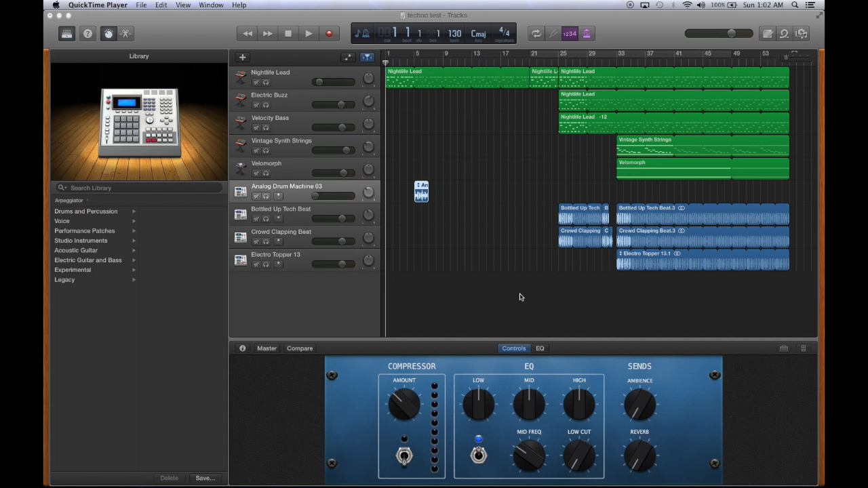Switch LCD display mode note/metronome icon
The width and height of the screenshot is (868, 488).
click(x=362, y=33)
